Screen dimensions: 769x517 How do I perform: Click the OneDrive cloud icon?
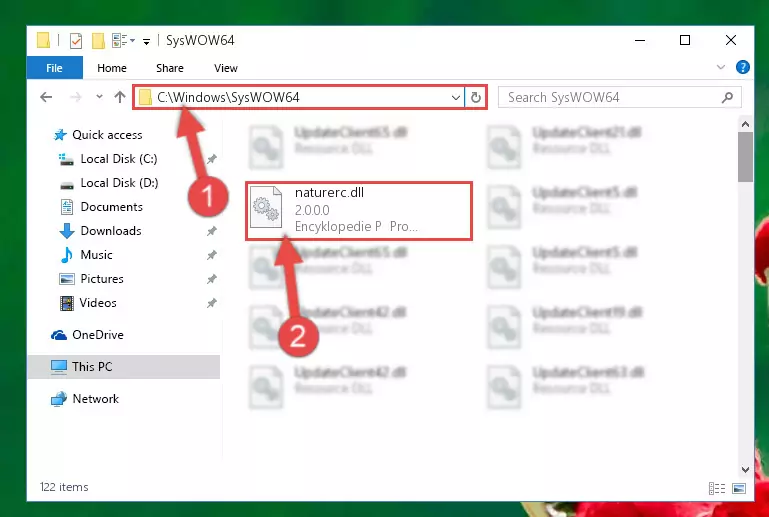coord(59,335)
